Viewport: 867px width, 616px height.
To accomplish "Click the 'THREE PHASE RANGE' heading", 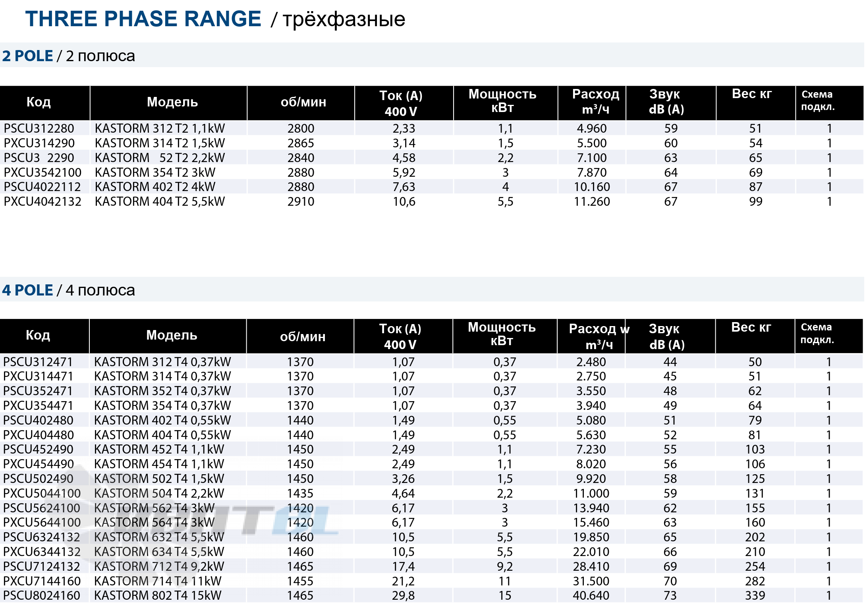I will click(143, 19).
